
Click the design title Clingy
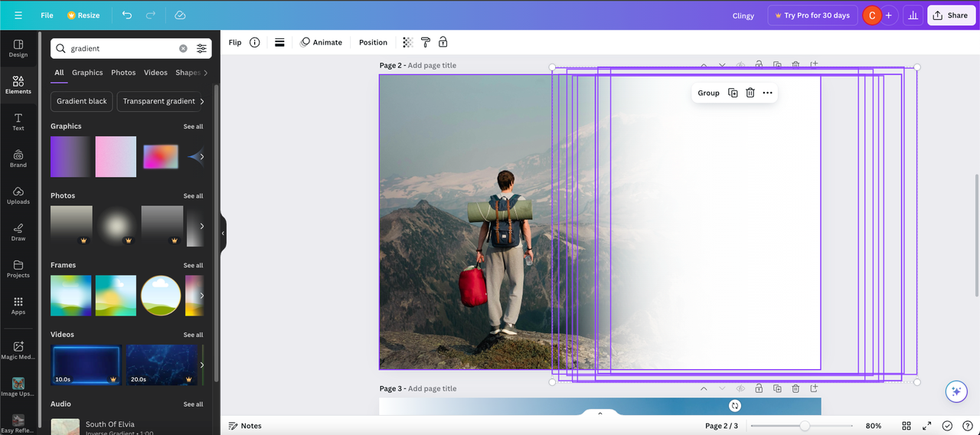743,15
